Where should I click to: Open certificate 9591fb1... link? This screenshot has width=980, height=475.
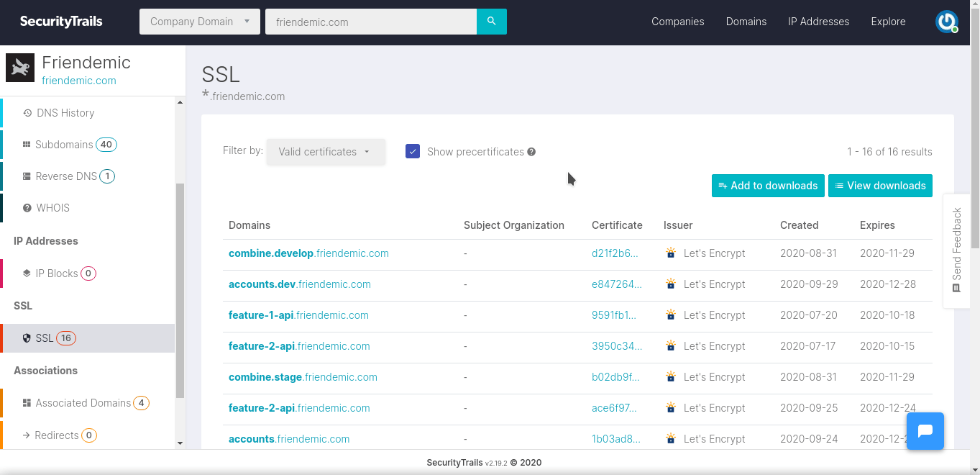coord(614,315)
